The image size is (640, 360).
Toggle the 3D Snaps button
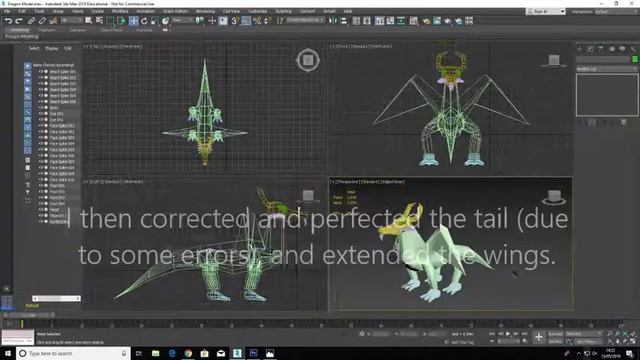pyautogui.click(x=235, y=20)
